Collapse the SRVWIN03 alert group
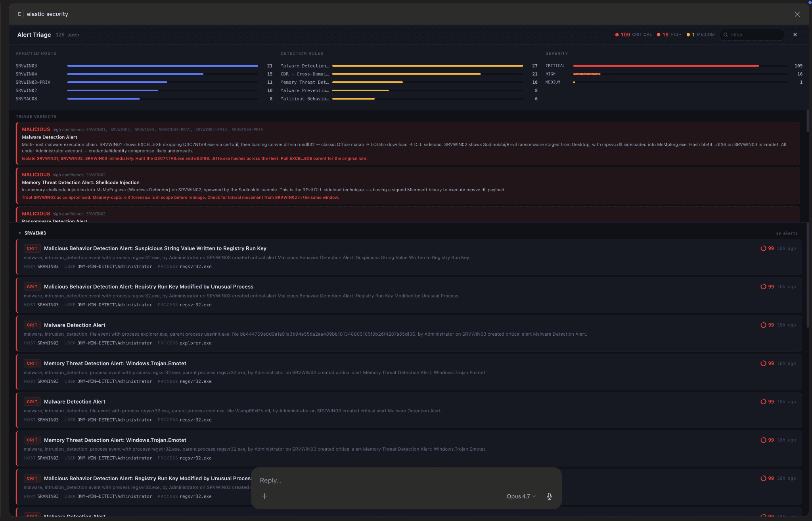This screenshot has height=521, width=812. click(x=20, y=233)
